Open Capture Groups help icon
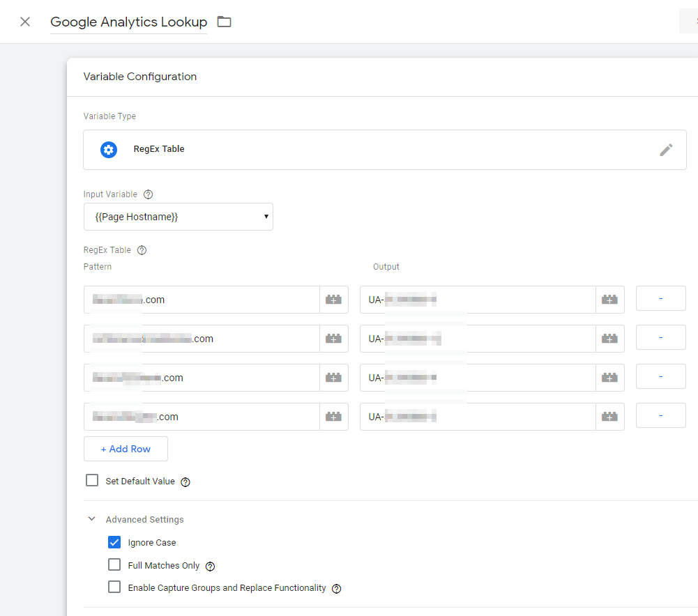The image size is (698, 616). 337,588
